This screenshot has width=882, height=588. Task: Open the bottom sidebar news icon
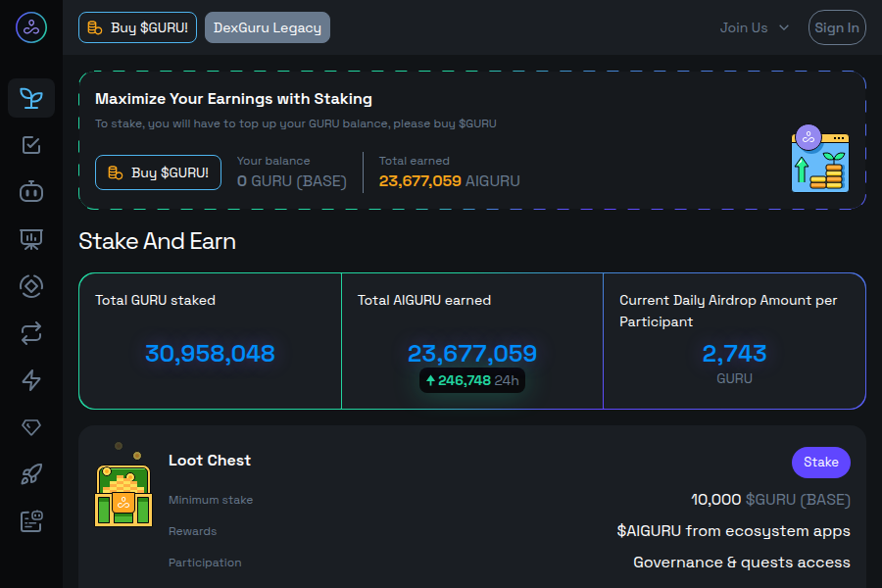(31, 521)
